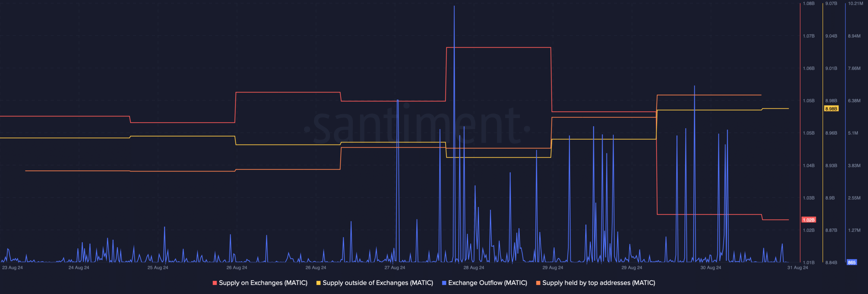Click the '8.84B' axis tick label
The image size is (868, 294).
coord(831,262)
